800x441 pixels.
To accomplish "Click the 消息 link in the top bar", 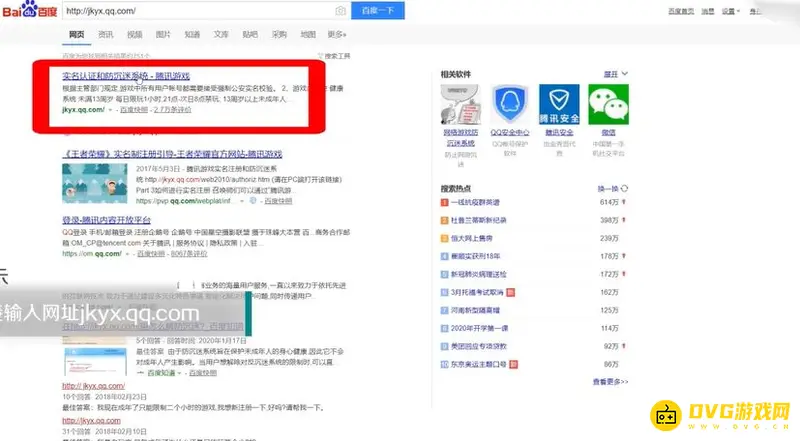I will click(708, 11).
